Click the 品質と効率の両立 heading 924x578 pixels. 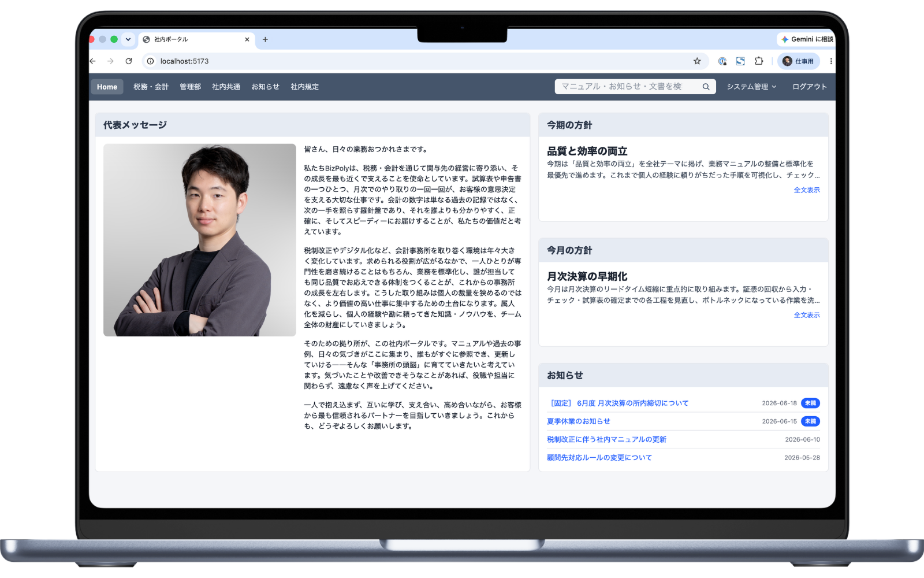tap(587, 151)
